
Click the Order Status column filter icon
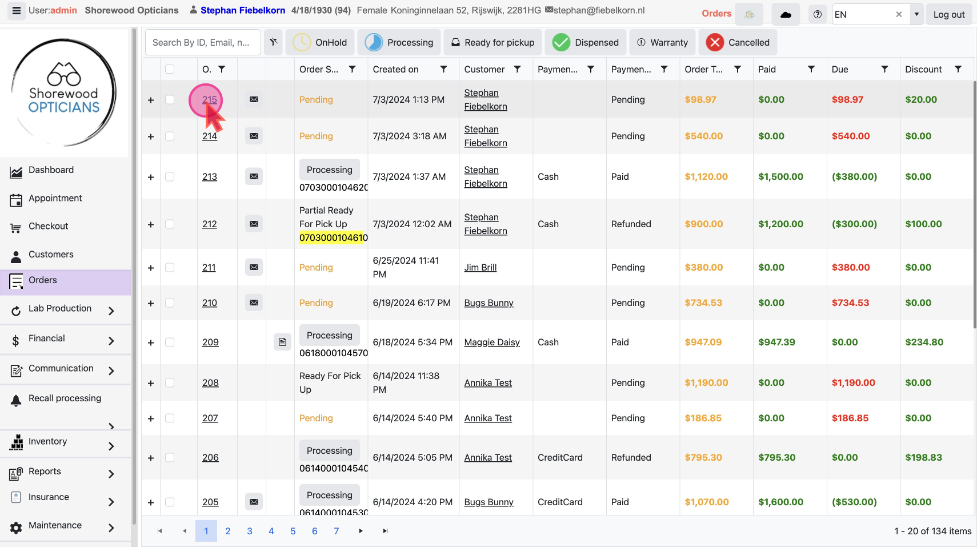click(x=353, y=69)
